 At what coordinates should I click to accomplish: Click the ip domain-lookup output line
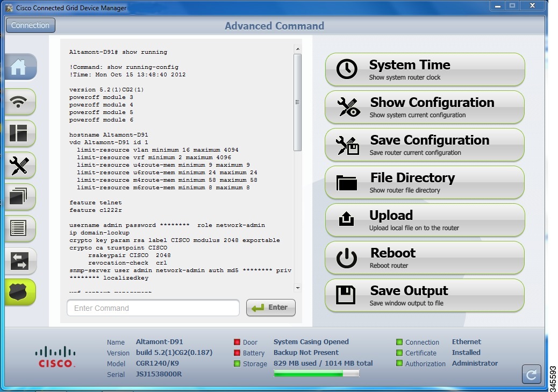pos(99,232)
